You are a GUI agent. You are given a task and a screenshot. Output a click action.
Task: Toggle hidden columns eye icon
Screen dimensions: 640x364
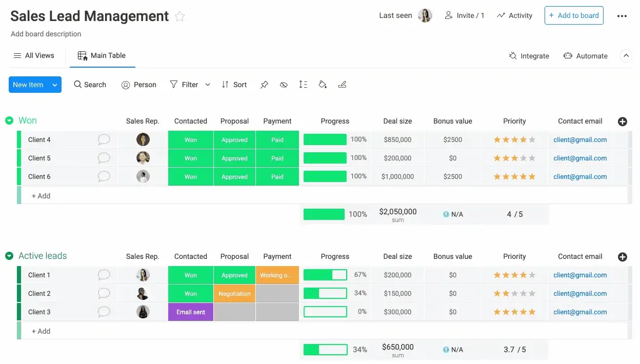click(284, 85)
